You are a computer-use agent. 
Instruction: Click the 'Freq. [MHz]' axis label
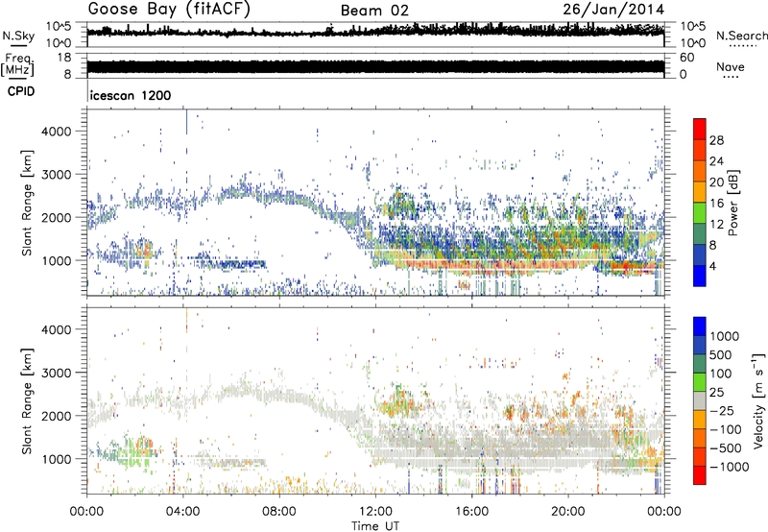17,64
